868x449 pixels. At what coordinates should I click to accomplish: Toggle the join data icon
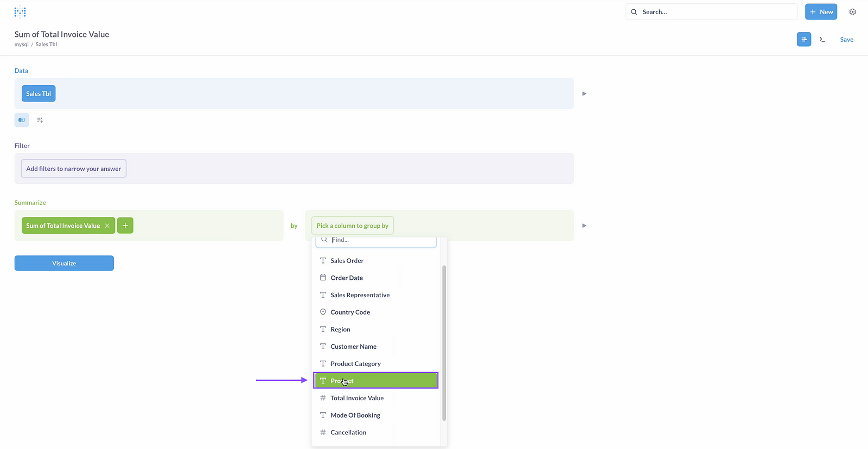point(22,120)
